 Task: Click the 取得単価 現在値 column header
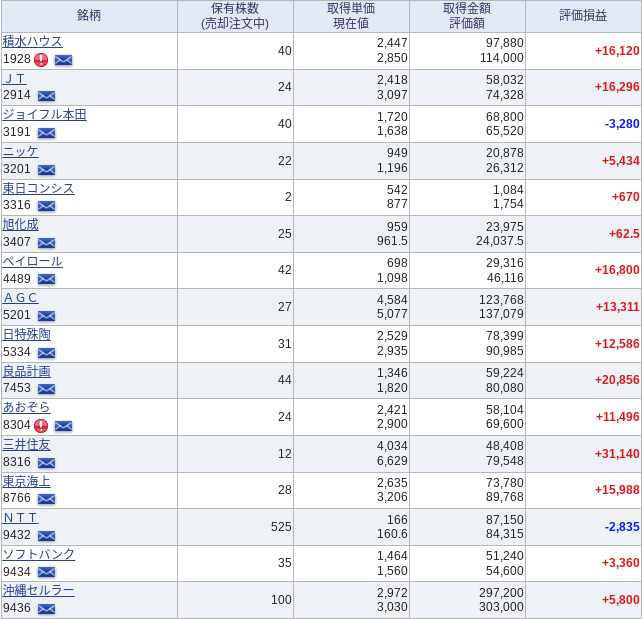point(351,16)
